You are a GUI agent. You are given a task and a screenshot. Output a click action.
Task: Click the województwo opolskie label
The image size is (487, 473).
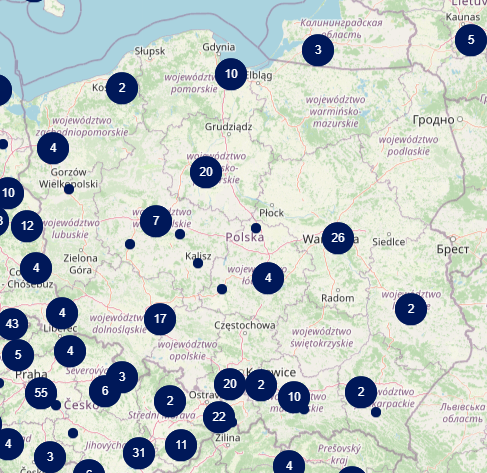188,350
